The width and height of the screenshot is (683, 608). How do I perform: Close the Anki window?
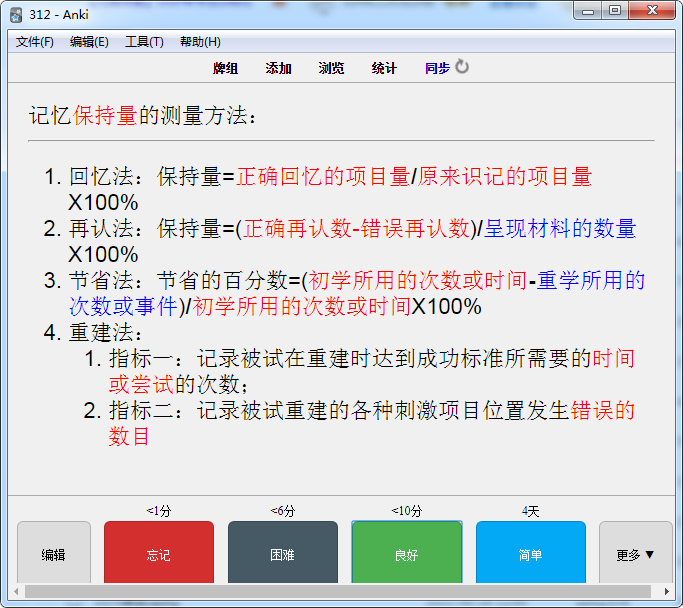coord(652,11)
